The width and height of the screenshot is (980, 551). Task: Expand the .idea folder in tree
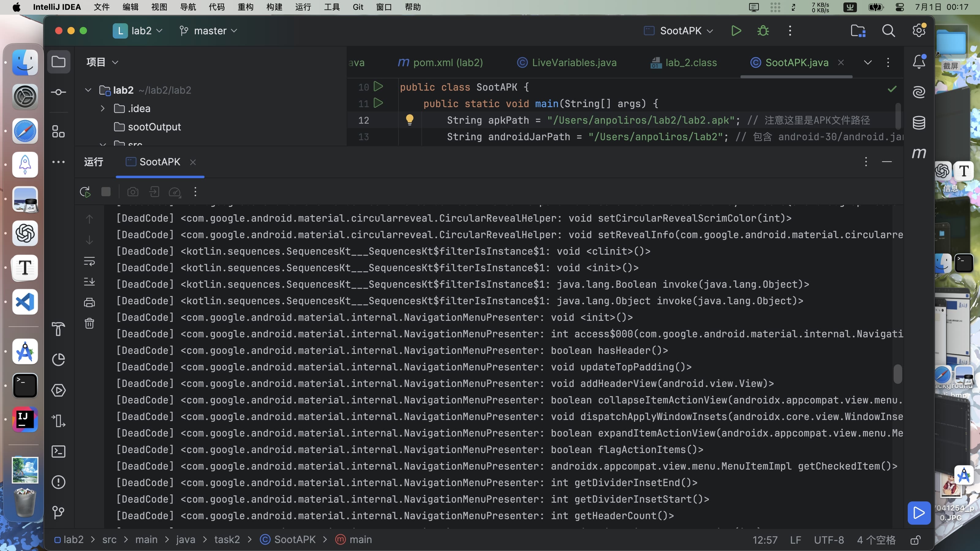pyautogui.click(x=102, y=109)
